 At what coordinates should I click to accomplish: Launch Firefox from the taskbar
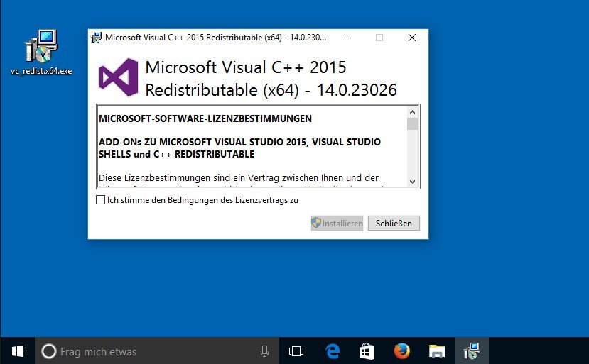pyautogui.click(x=401, y=351)
